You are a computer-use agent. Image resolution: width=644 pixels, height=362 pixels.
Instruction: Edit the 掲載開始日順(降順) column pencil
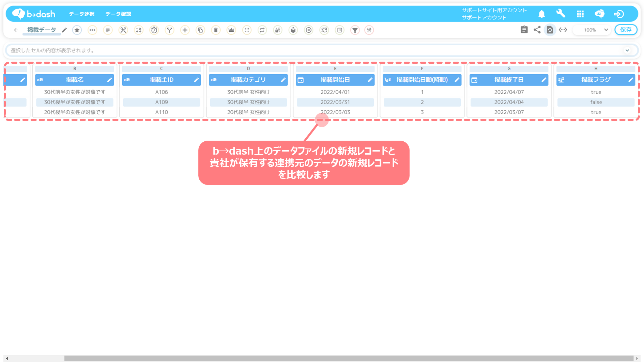pyautogui.click(x=457, y=80)
